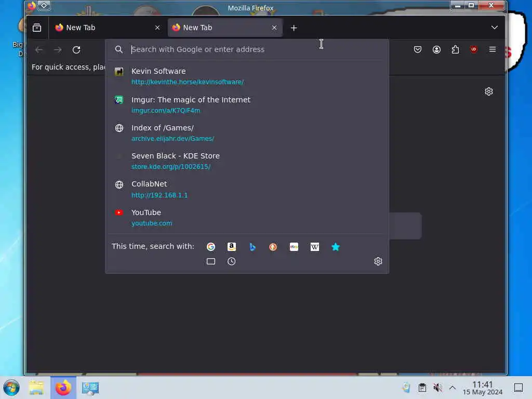Click the imgur.com/a/K7QiF4m URL text

point(166,111)
